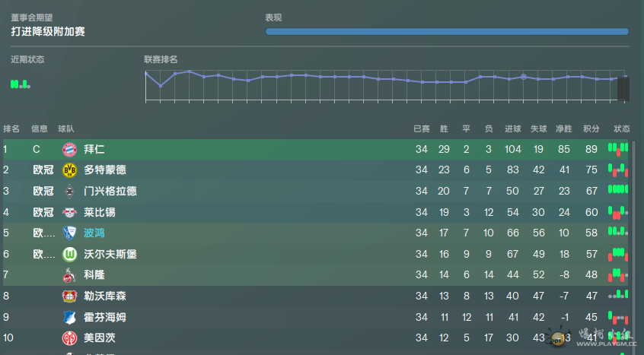Viewport: 644px width, 355px height.
Task: Click the RB Leipzig club badge
Action: (x=70, y=212)
